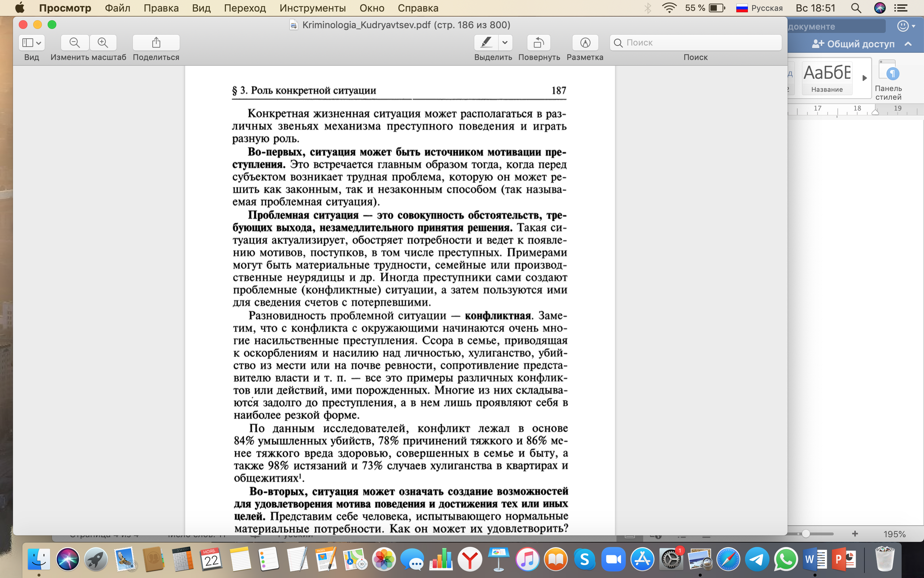Open Calendar showing 22 in the Dock
This screenshot has height=578, width=924.
211,560
